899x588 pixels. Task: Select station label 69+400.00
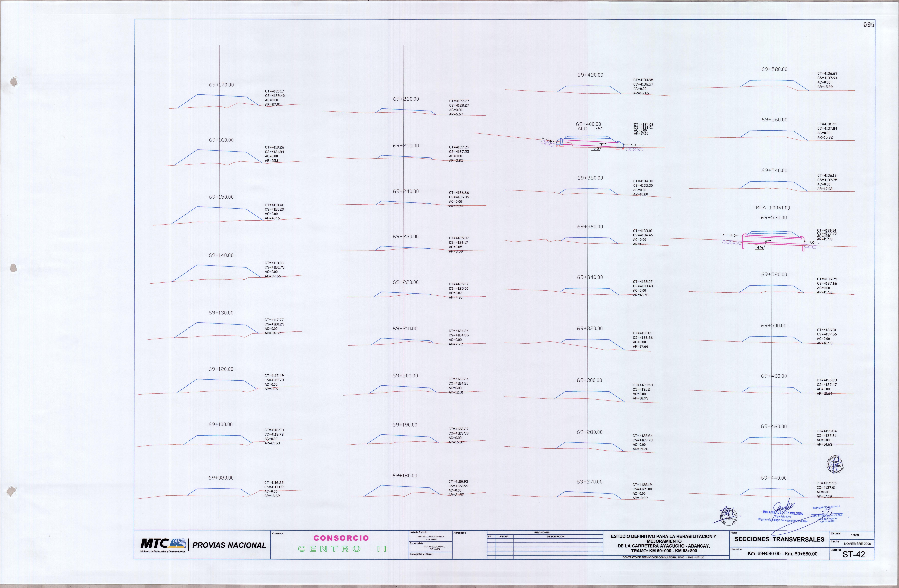588,124
